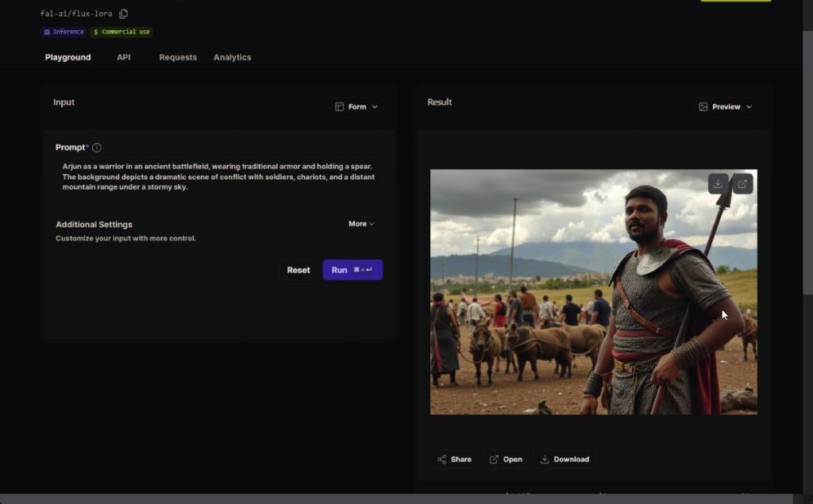Expand More additional settings
The width and height of the screenshot is (813, 504).
pyautogui.click(x=361, y=224)
